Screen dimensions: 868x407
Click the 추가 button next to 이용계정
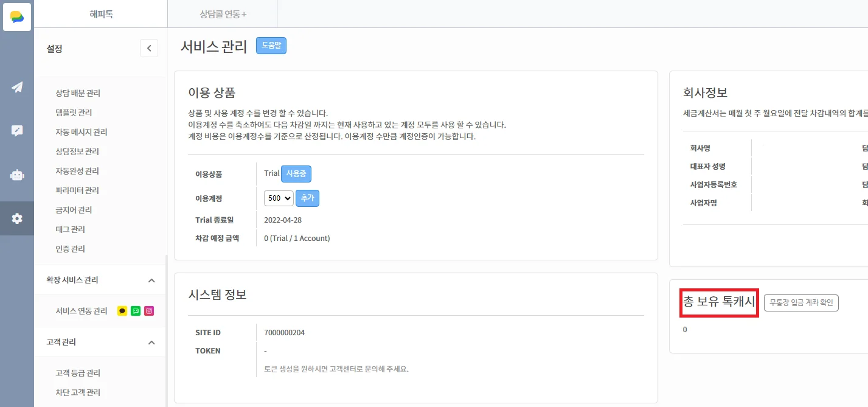coord(307,198)
